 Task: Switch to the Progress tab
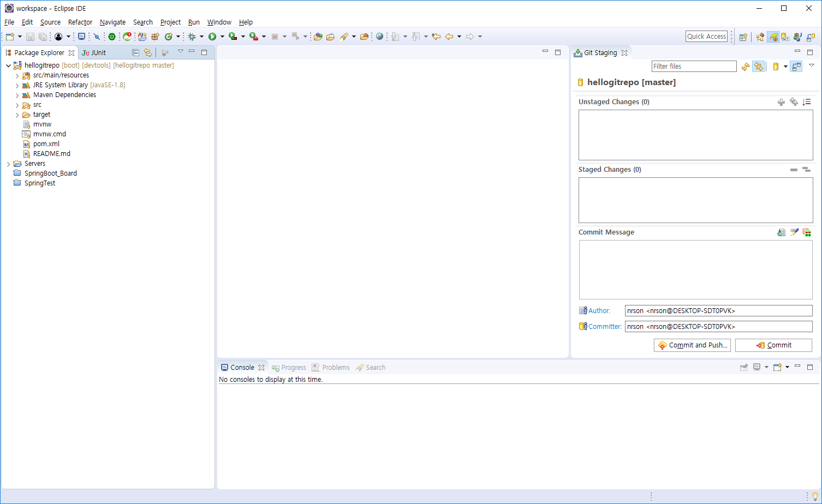pyautogui.click(x=289, y=368)
